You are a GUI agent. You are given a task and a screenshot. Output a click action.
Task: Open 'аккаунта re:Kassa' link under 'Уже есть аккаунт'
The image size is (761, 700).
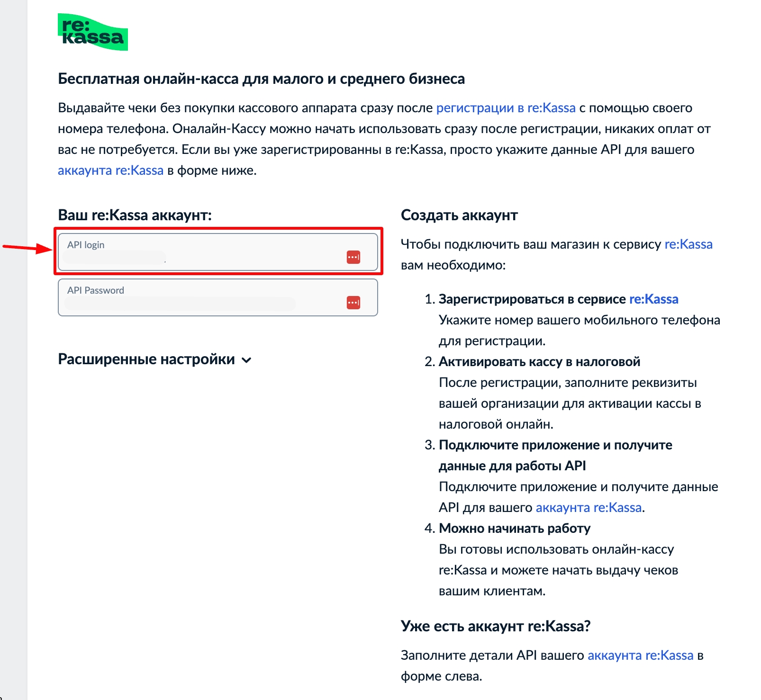640,655
